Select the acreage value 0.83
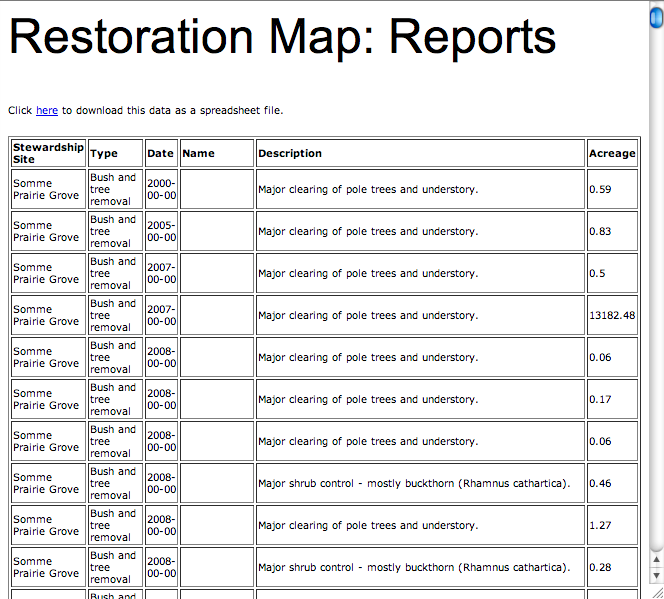This screenshot has width=664, height=599. click(x=600, y=231)
